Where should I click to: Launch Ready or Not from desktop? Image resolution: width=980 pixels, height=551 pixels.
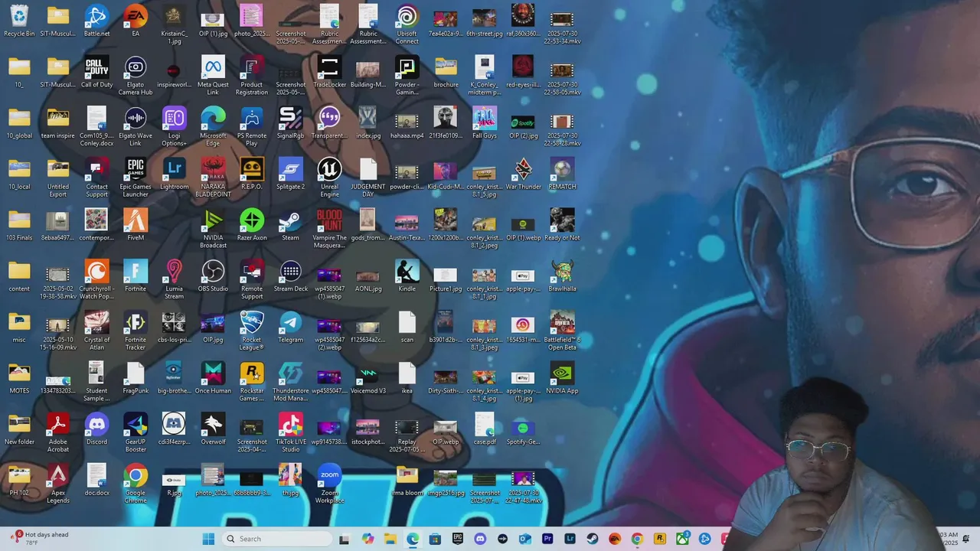pos(562,224)
